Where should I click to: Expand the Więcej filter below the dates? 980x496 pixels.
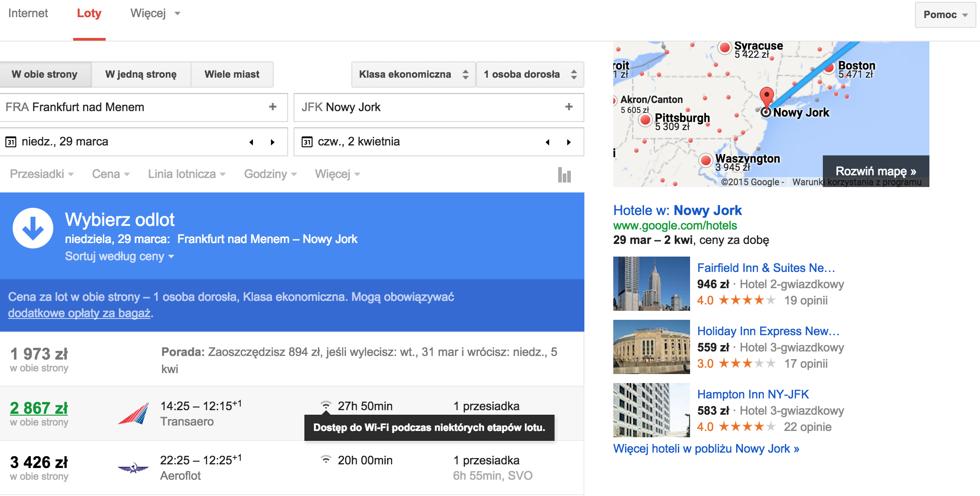click(x=337, y=174)
